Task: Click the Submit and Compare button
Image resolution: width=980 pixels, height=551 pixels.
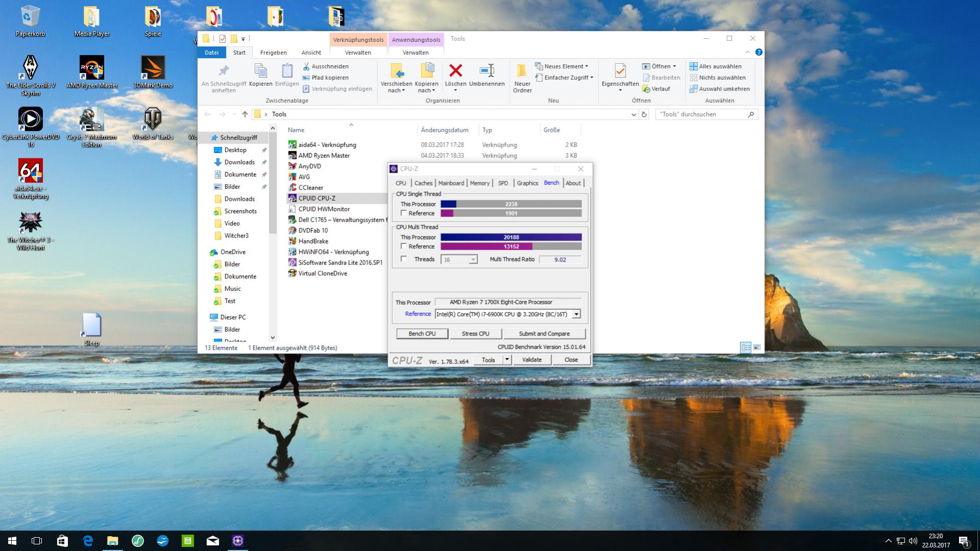Action: click(x=544, y=333)
